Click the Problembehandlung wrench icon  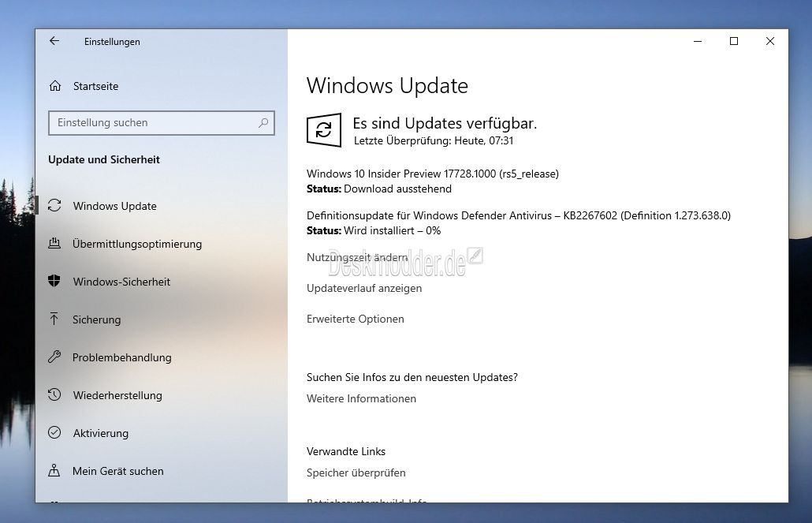(54, 357)
